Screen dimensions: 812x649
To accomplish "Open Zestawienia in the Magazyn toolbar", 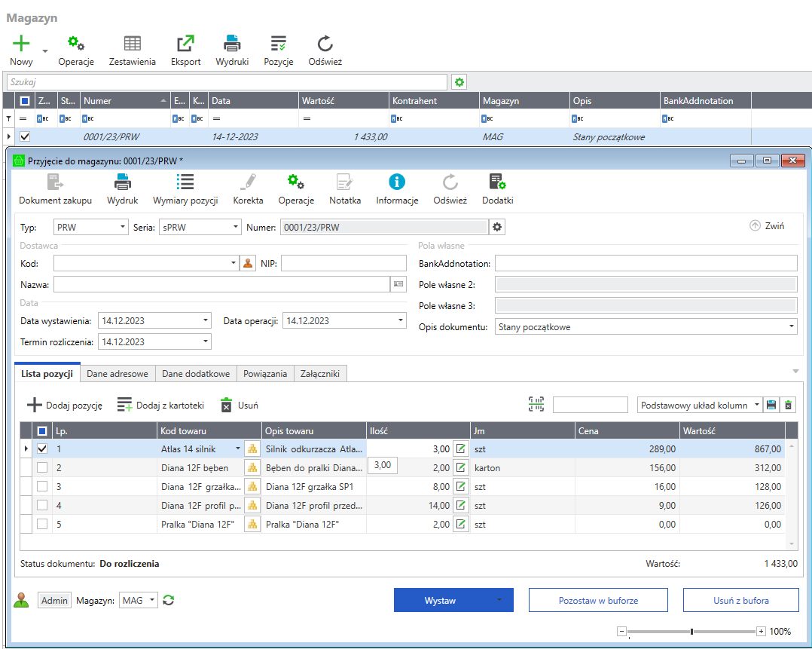I will click(132, 44).
